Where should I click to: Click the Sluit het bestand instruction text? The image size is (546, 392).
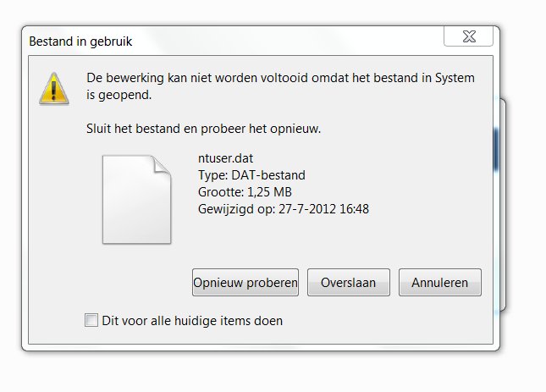pyautogui.click(x=203, y=129)
